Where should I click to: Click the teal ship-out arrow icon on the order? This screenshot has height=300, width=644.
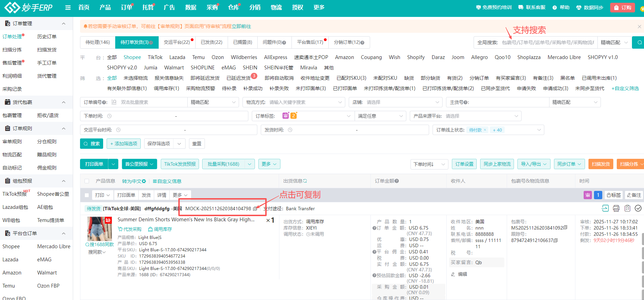605,208
